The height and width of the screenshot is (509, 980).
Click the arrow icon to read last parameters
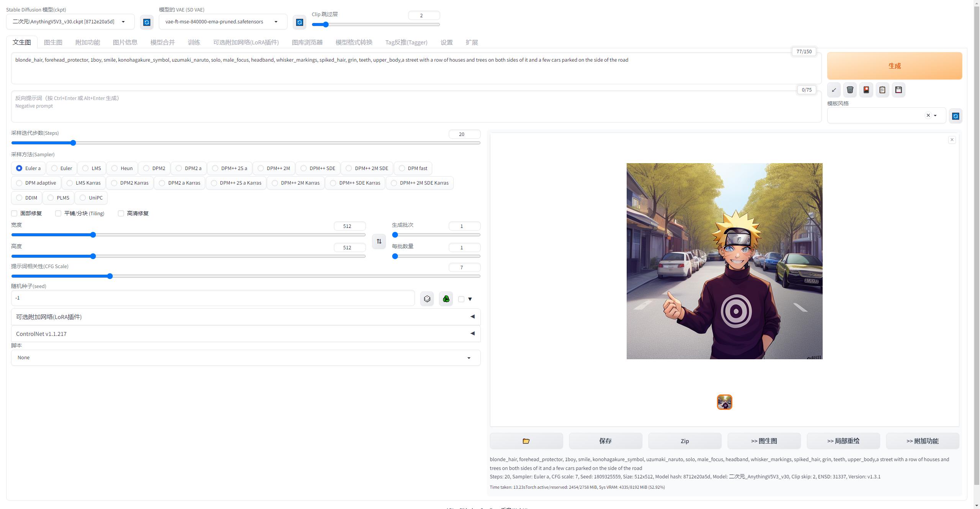(x=834, y=90)
